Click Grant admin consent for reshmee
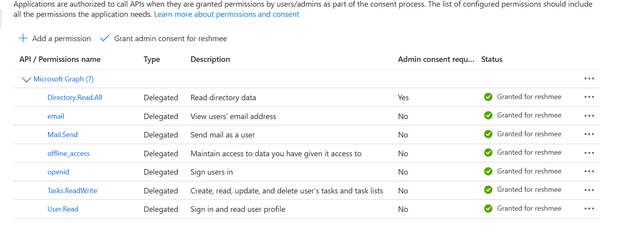This screenshot has height=233, width=644. (x=163, y=38)
